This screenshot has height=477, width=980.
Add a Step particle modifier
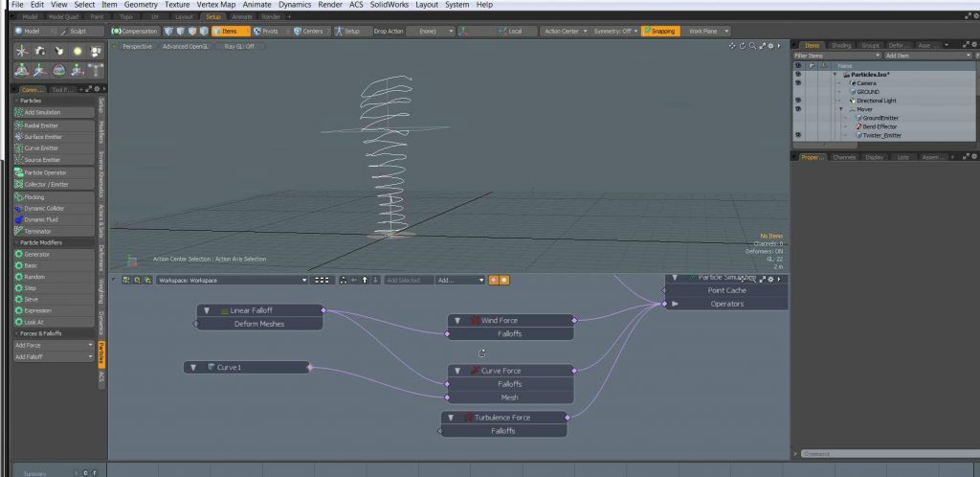[54, 288]
